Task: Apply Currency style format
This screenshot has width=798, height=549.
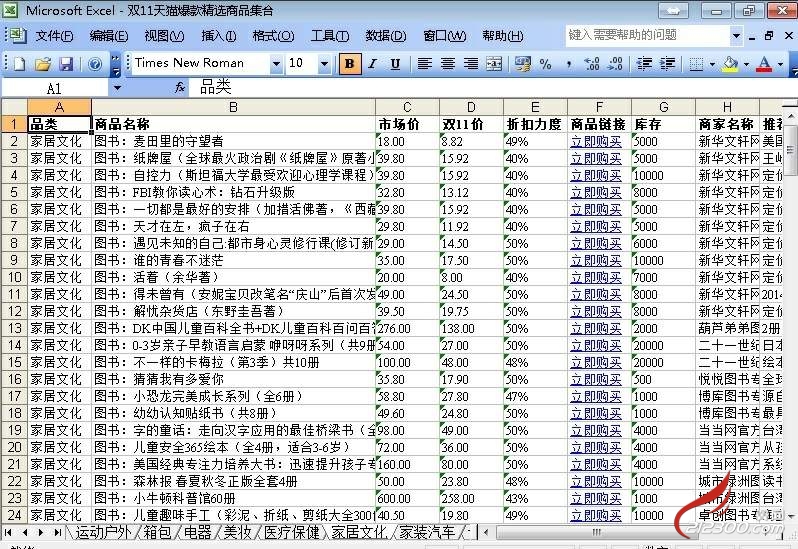Action: (x=523, y=64)
